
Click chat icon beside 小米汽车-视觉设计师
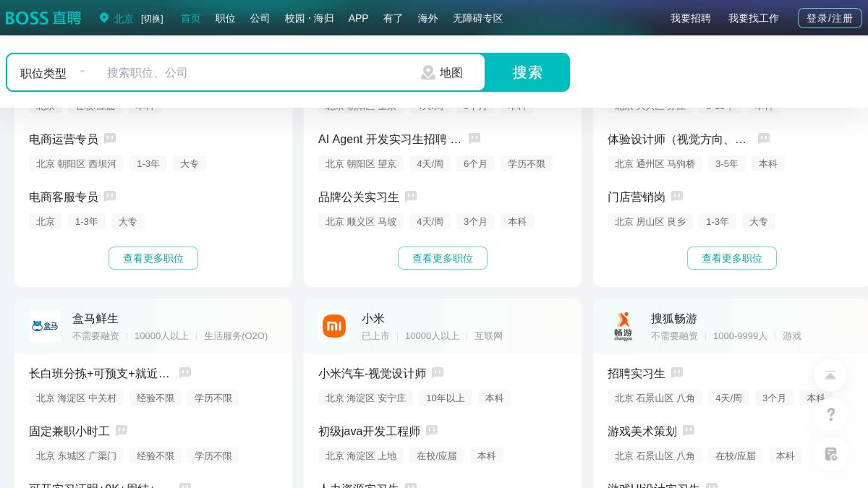point(438,373)
